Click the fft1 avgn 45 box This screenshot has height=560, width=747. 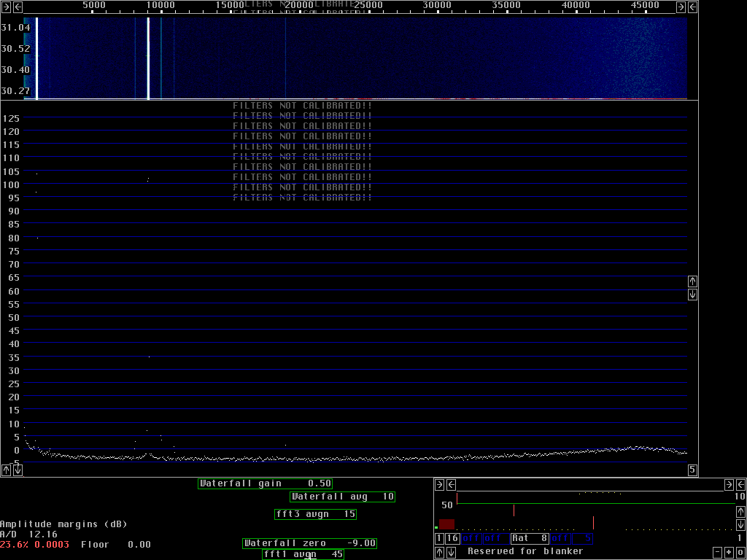click(x=303, y=554)
